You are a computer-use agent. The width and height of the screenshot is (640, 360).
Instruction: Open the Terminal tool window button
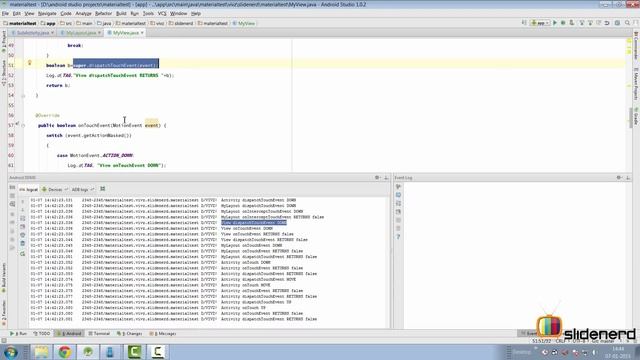[x=99, y=333]
